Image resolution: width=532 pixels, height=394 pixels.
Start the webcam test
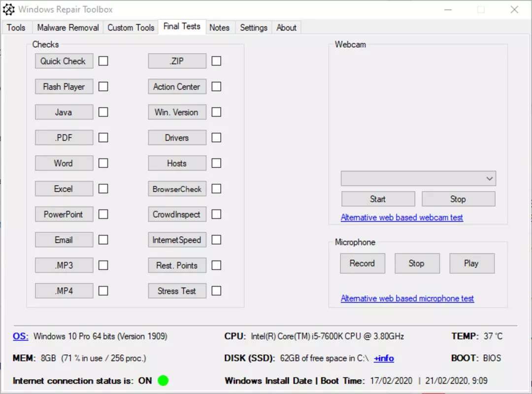click(378, 199)
